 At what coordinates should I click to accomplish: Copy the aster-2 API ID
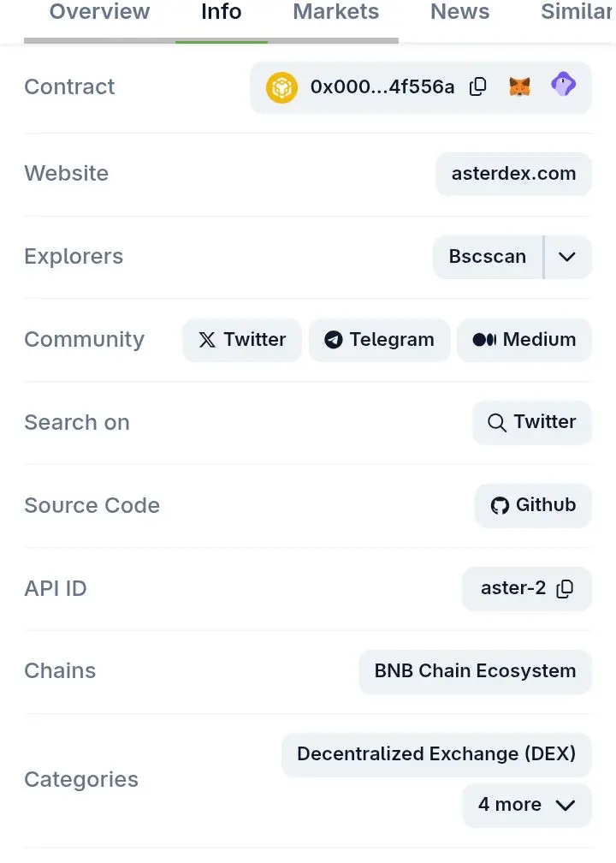565,589
